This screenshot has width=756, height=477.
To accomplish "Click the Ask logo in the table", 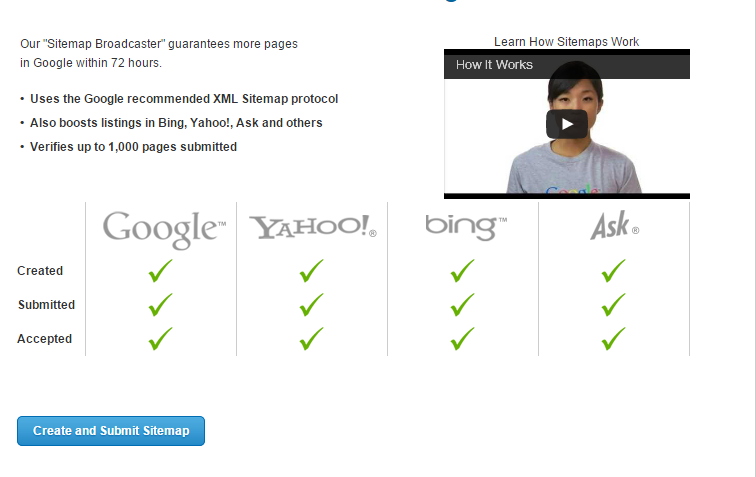I will click(x=615, y=225).
